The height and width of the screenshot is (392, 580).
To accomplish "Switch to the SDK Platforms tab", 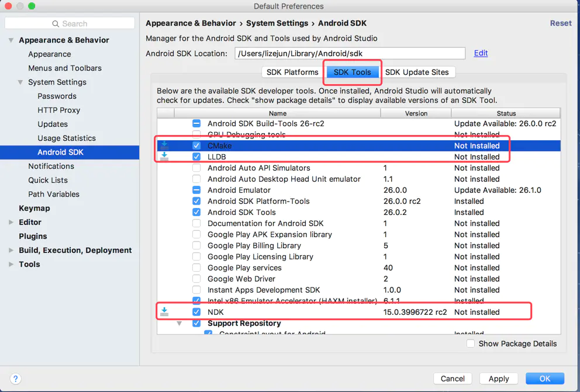I will click(292, 72).
